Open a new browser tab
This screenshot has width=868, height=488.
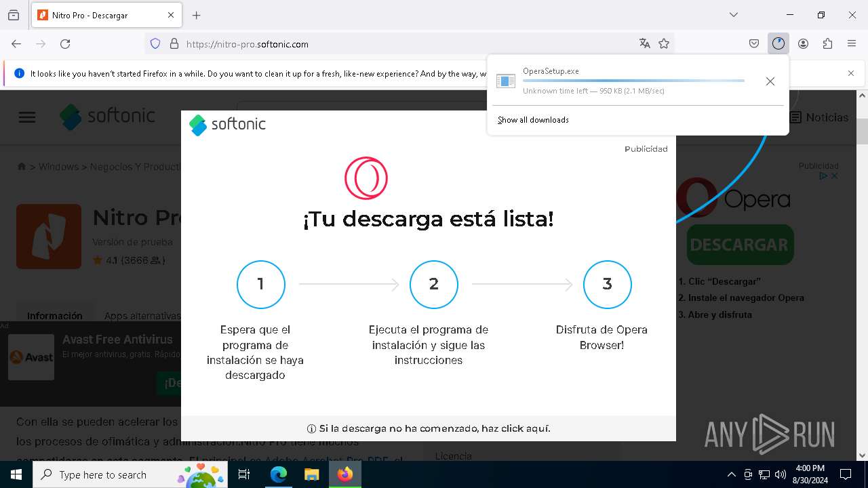coord(197,15)
